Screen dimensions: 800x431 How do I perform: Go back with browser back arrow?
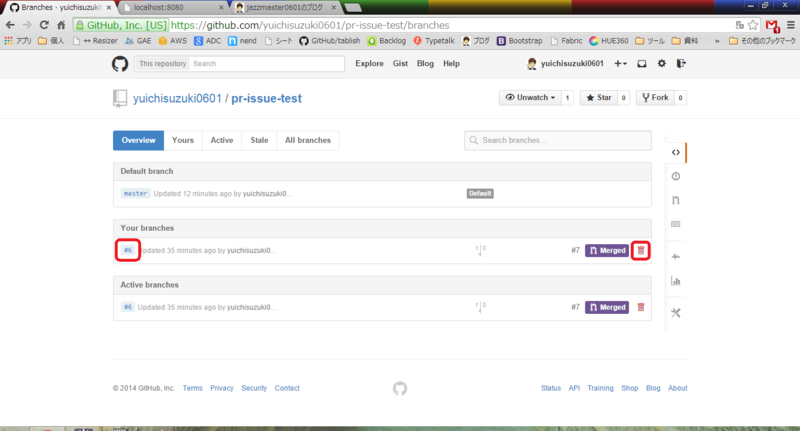point(10,25)
